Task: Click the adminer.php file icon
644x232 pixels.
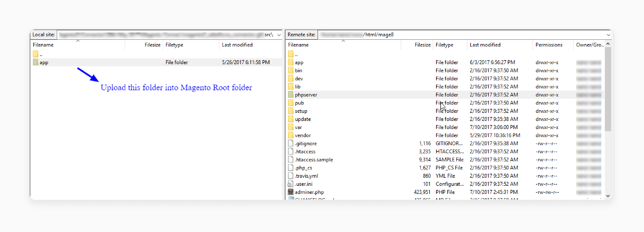Action: click(291, 192)
